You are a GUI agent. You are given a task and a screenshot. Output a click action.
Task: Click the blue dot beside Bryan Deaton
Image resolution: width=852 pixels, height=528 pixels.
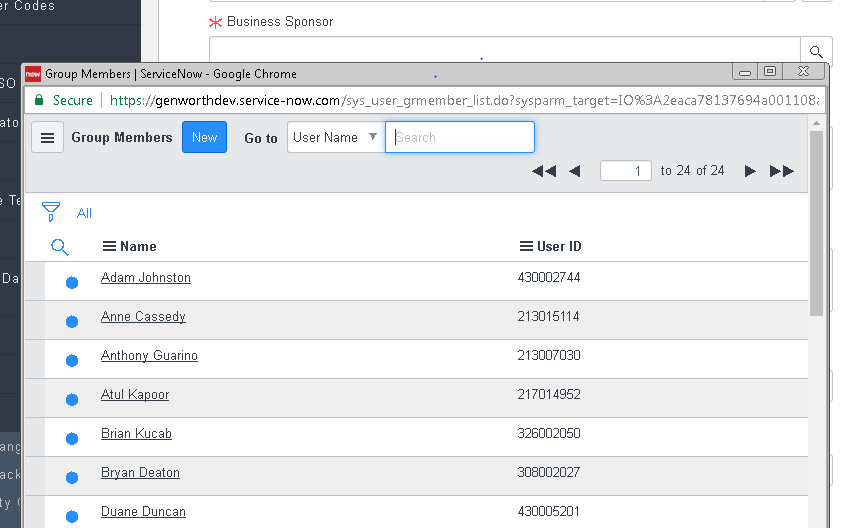click(72, 477)
